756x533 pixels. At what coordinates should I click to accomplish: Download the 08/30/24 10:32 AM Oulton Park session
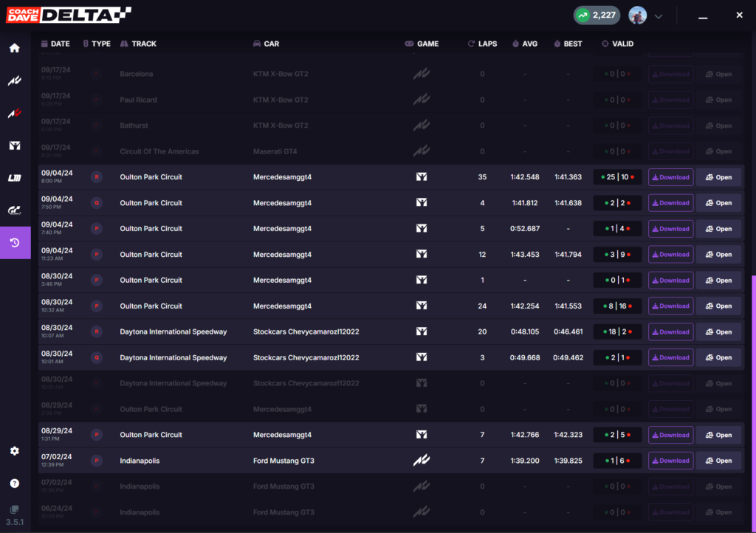(x=670, y=306)
